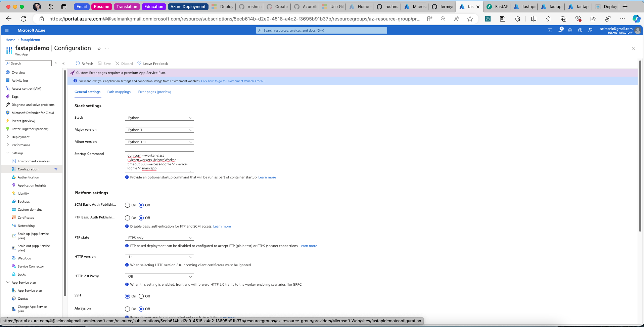The height and width of the screenshot is (327, 644).
Task: Open Learn more about FTP deployment
Action: pyautogui.click(x=308, y=246)
